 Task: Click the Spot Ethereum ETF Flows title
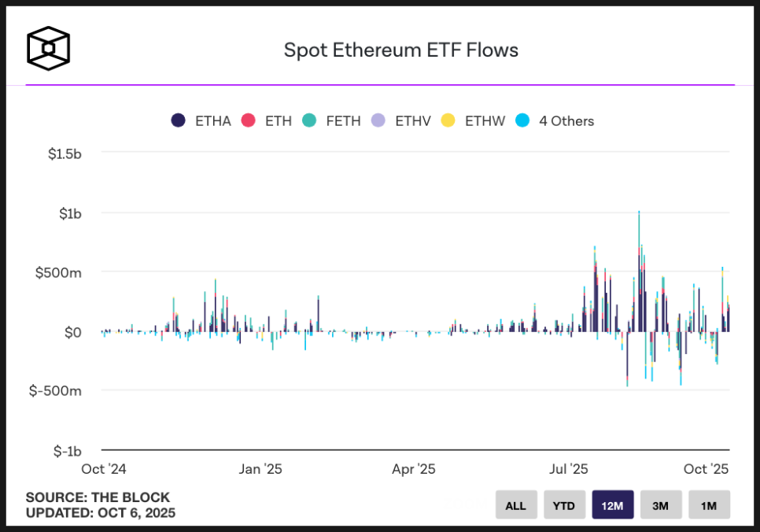(401, 50)
